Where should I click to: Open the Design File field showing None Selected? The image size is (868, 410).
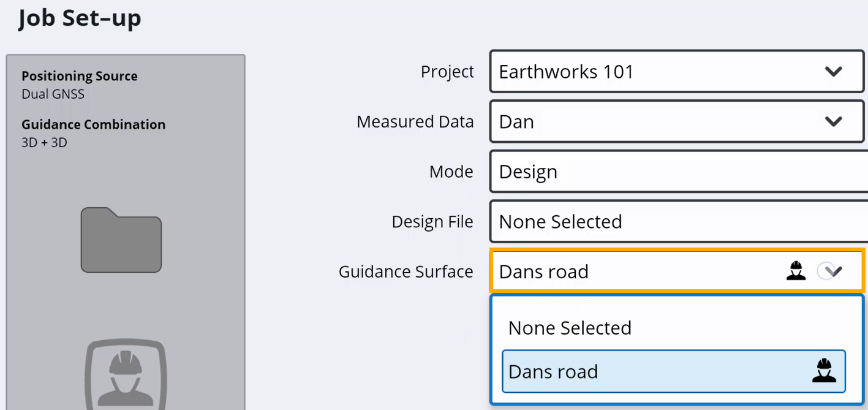click(x=679, y=221)
